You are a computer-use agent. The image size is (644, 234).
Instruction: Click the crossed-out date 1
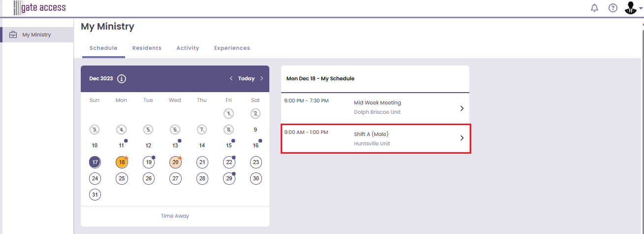tap(228, 114)
